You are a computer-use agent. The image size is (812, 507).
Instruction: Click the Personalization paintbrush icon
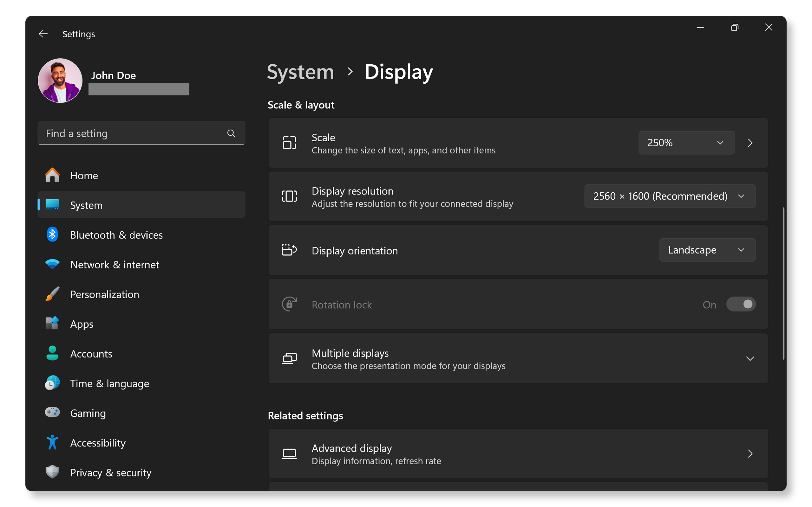pyautogui.click(x=52, y=294)
